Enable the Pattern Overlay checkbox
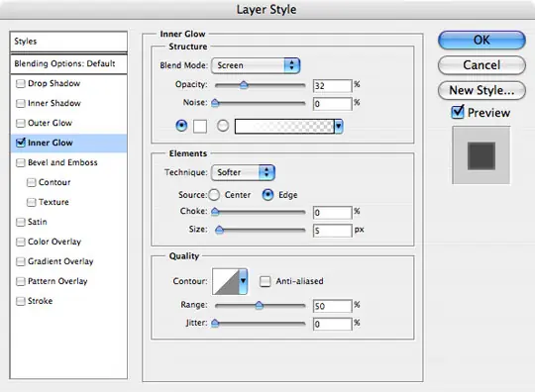The width and height of the screenshot is (535, 392). click(21, 281)
